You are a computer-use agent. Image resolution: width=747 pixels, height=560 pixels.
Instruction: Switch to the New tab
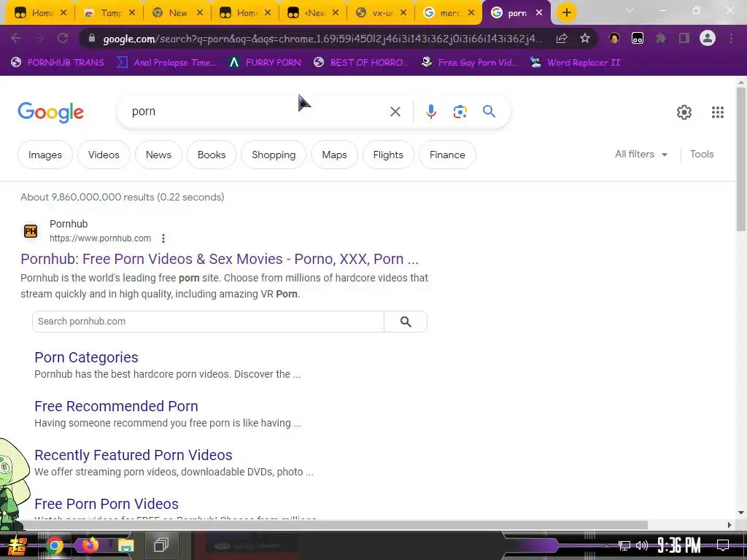click(177, 13)
